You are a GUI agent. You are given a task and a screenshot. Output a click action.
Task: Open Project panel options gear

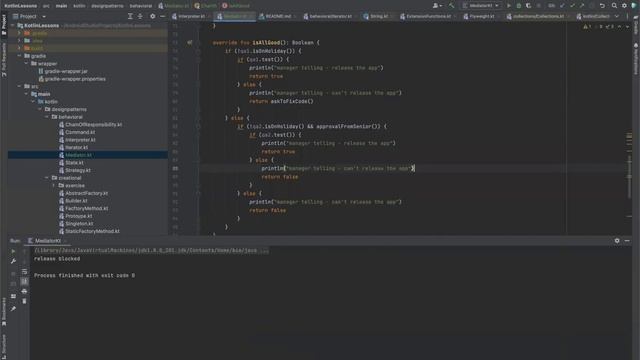click(153, 16)
